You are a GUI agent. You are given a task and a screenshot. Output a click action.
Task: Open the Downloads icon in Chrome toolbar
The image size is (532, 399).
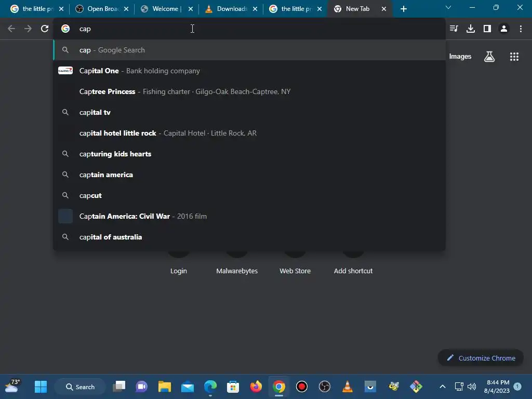(471, 29)
